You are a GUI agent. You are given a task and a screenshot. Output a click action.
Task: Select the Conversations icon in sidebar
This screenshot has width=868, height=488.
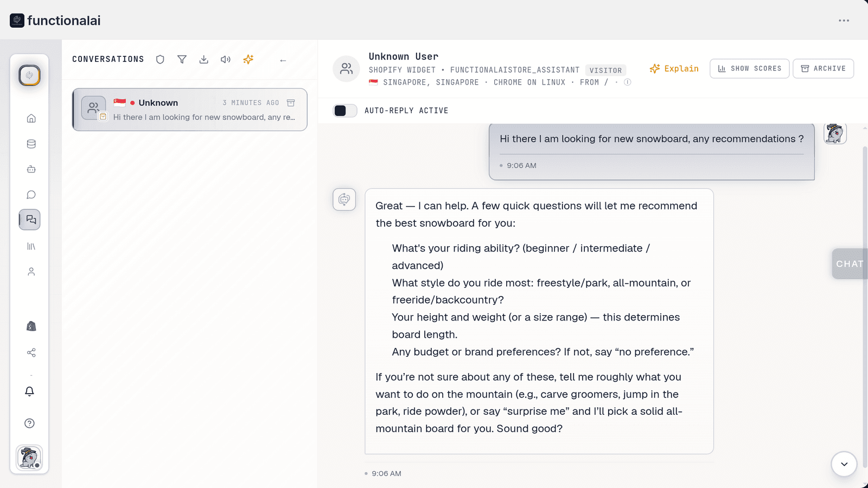click(x=30, y=220)
